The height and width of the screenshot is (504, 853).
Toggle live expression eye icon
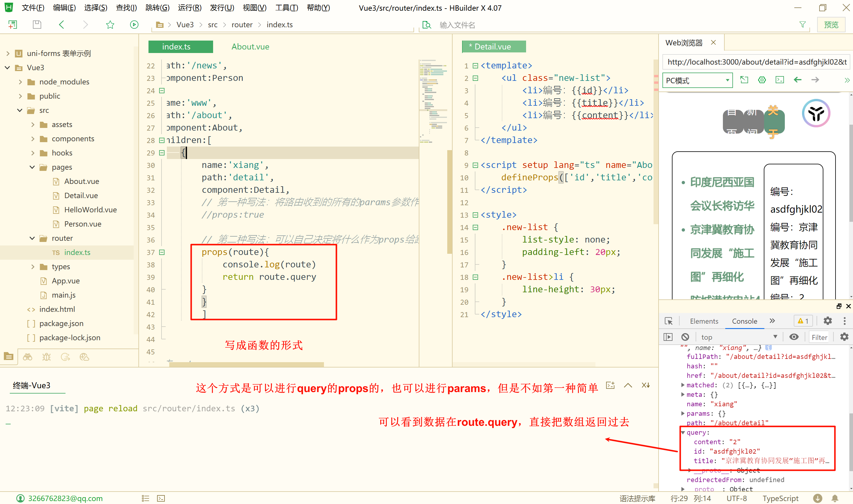[794, 337]
